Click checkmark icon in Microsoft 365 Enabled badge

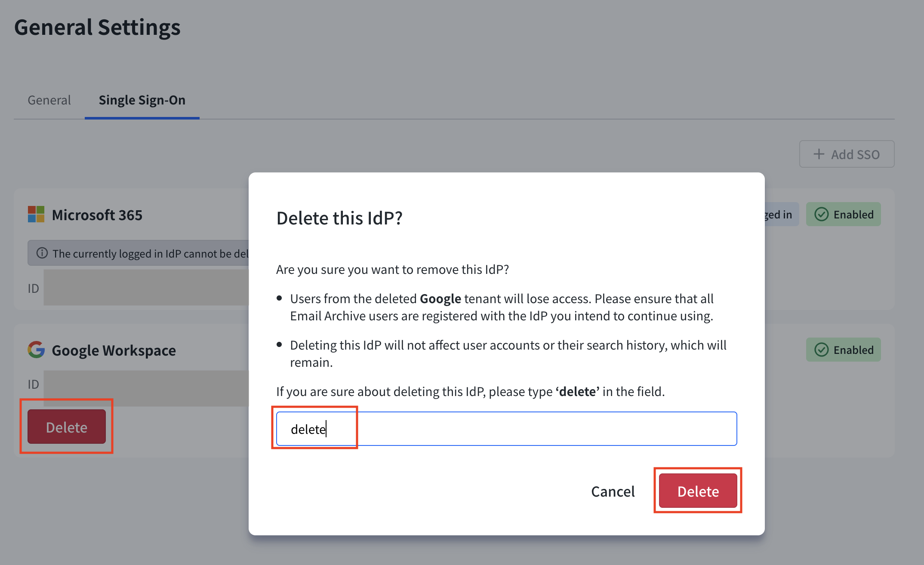[821, 214]
